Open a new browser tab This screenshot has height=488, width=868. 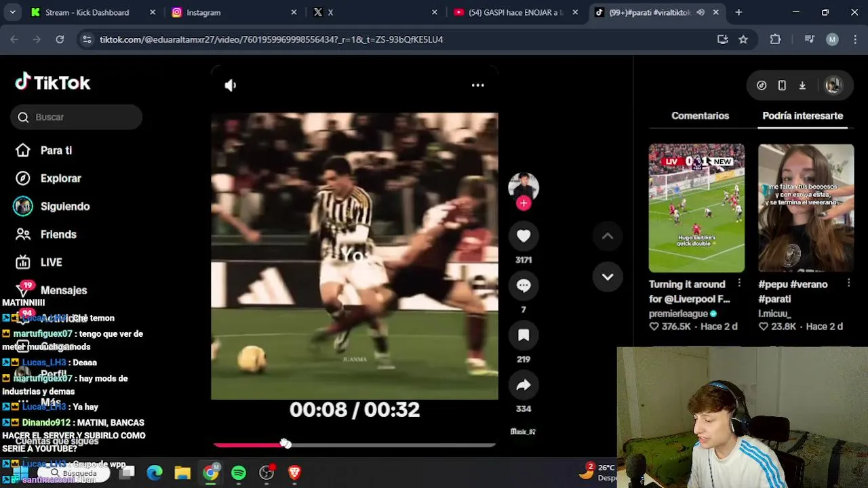coord(738,12)
